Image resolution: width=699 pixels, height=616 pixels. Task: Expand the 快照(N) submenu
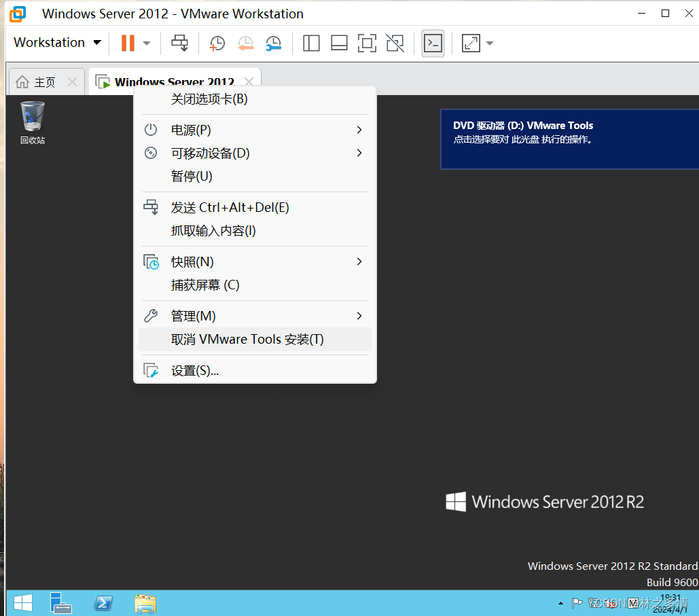255,261
